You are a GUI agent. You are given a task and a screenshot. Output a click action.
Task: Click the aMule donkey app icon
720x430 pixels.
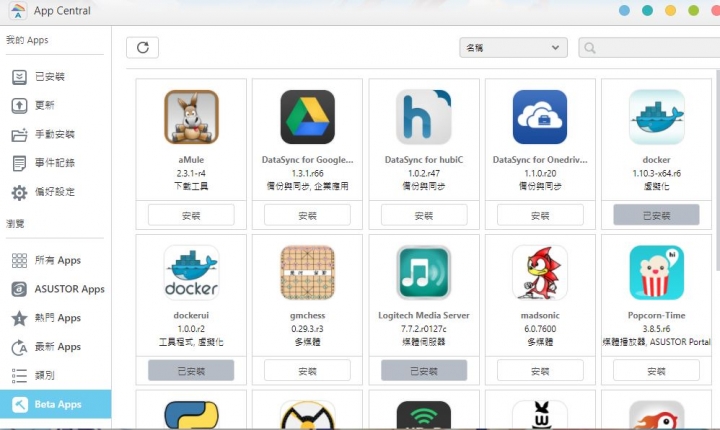[191, 117]
